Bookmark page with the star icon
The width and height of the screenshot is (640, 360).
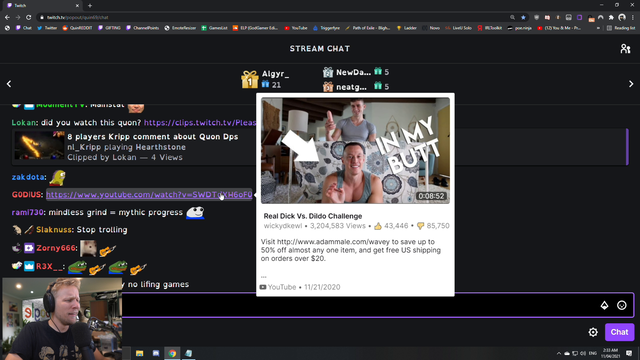pos(523,18)
